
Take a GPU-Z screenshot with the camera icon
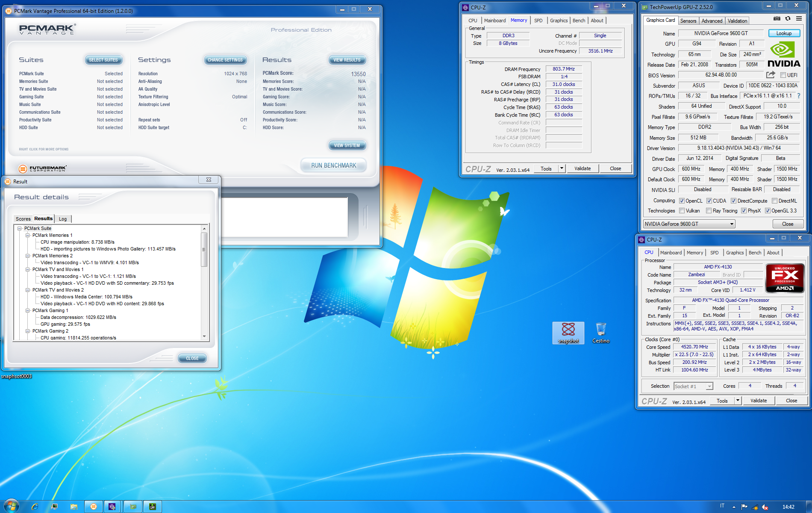click(777, 18)
